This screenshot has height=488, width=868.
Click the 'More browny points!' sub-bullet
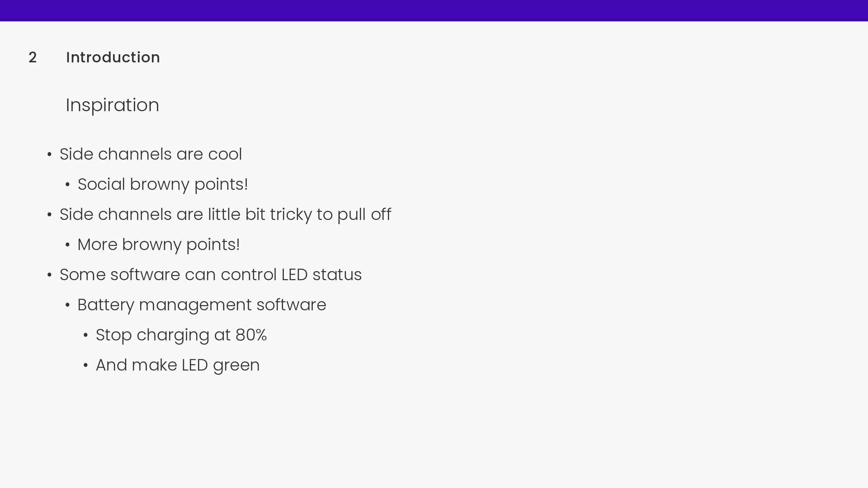[159, 244]
